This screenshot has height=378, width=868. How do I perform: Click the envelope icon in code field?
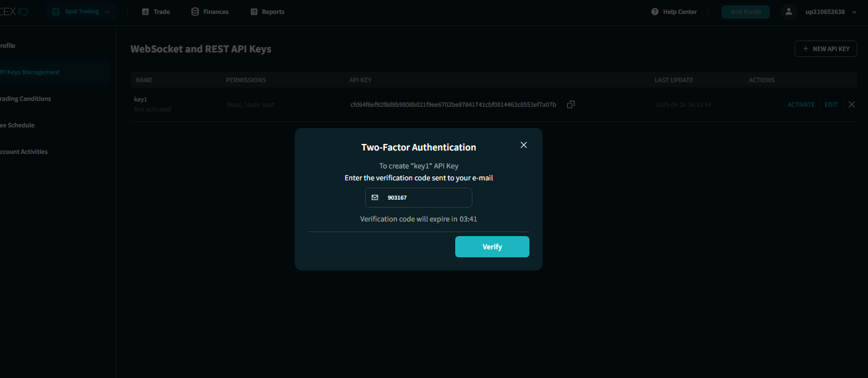pyautogui.click(x=375, y=198)
